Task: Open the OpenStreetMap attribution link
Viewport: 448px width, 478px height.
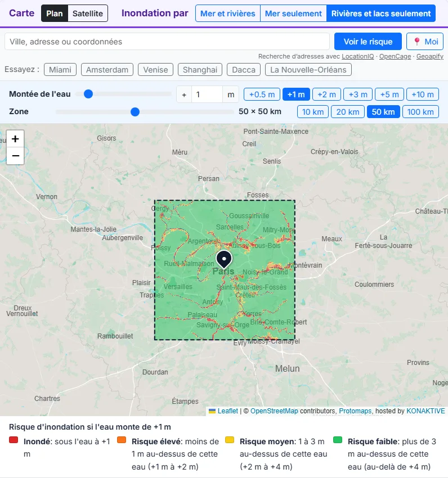Action: click(x=274, y=411)
